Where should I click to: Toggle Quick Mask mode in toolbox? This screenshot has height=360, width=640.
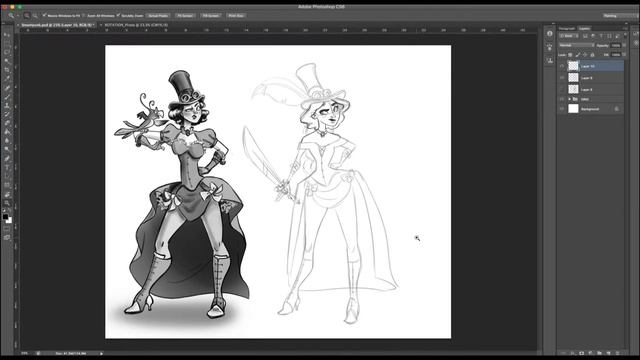7,229
